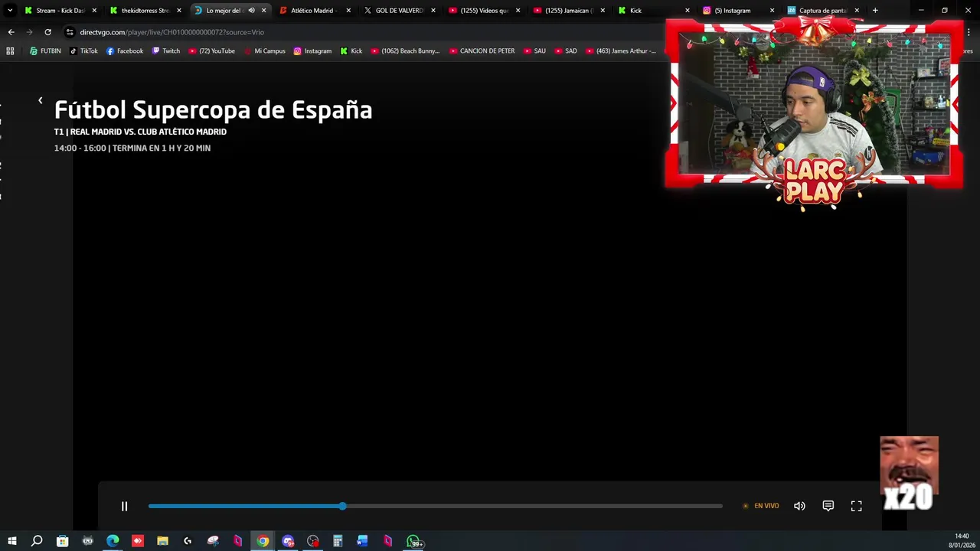The height and width of the screenshot is (551, 980).
Task: Open (463) James Arthur bookmark
Action: (621, 51)
